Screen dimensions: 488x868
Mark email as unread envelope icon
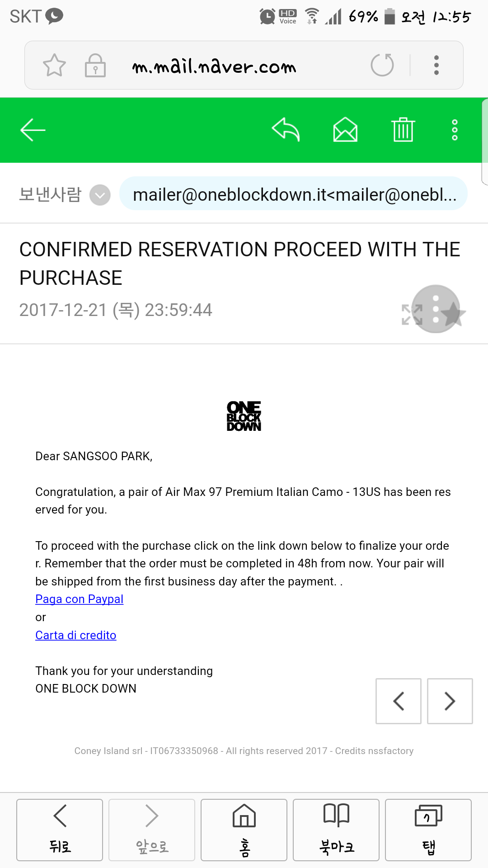click(x=345, y=130)
